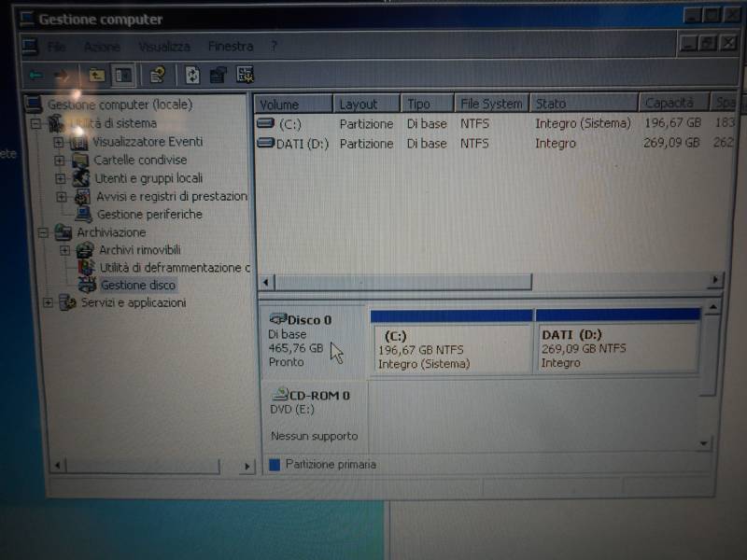Sort by the Stato column header
Image resolution: width=747 pixels, height=560 pixels.
coord(585,104)
